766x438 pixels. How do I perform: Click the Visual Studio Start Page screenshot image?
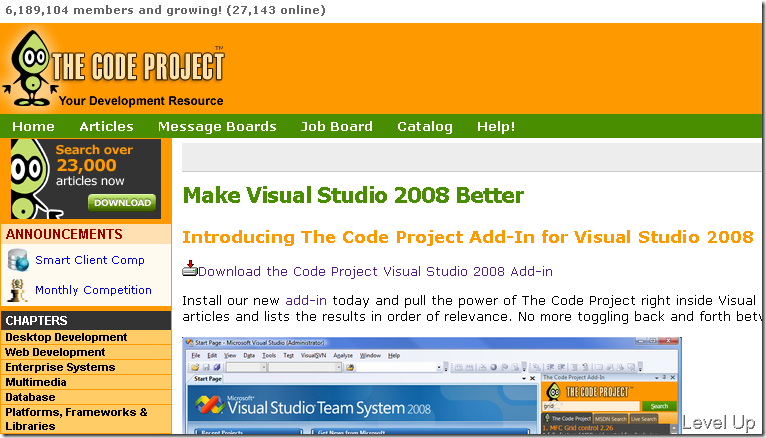coord(432,386)
